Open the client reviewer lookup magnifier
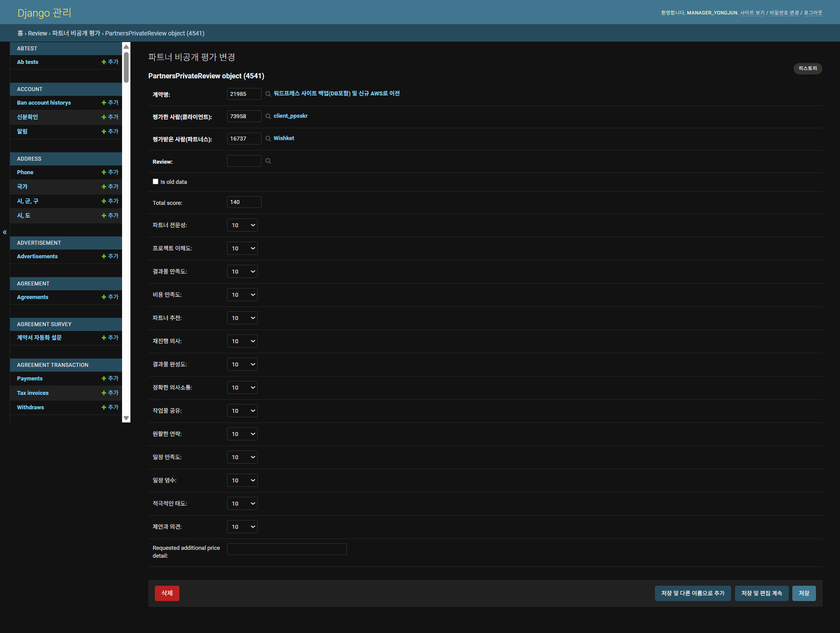This screenshot has height=633, width=840. pos(268,116)
